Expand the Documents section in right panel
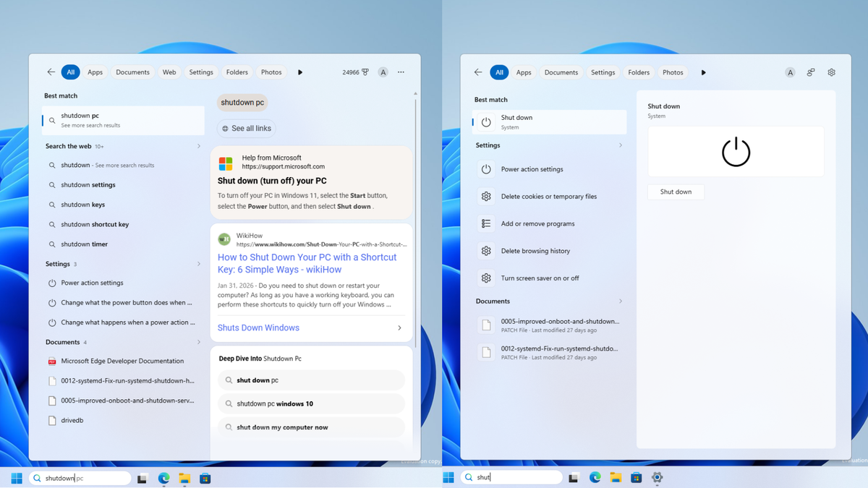 pyautogui.click(x=621, y=301)
